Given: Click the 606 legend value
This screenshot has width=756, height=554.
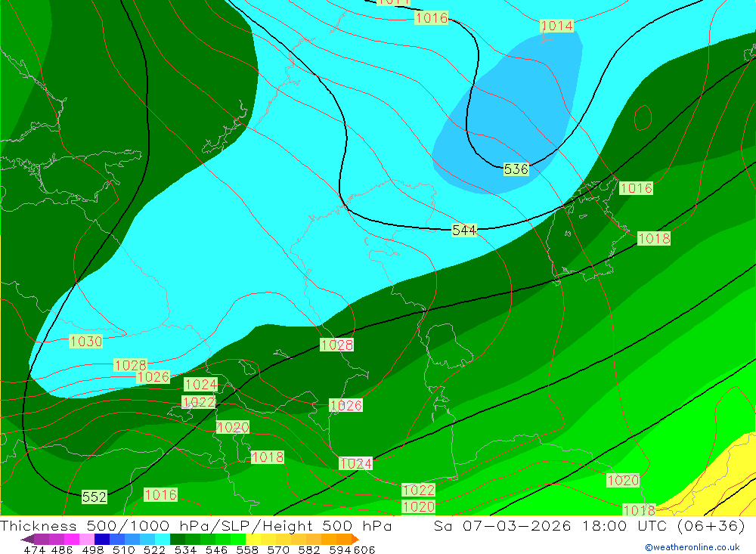Looking at the screenshot, I should [364, 549].
